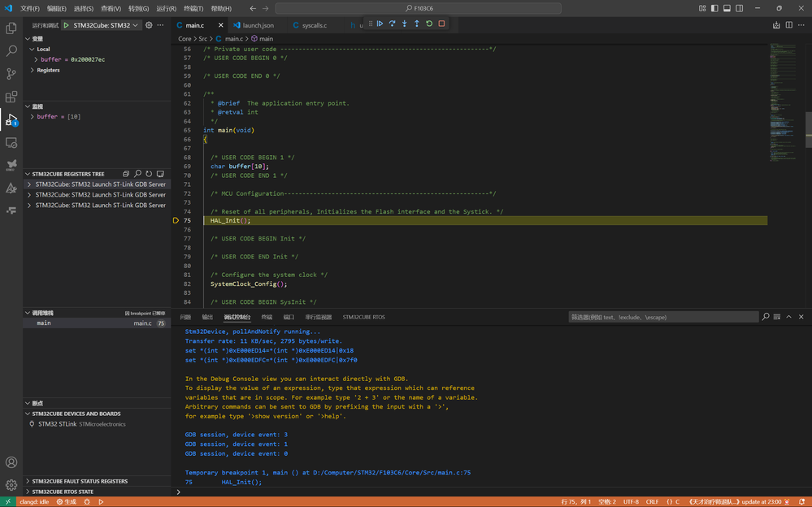Click the debug Continue button
The width and height of the screenshot is (812, 507).
pyautogui.click(x=380, y=24)
